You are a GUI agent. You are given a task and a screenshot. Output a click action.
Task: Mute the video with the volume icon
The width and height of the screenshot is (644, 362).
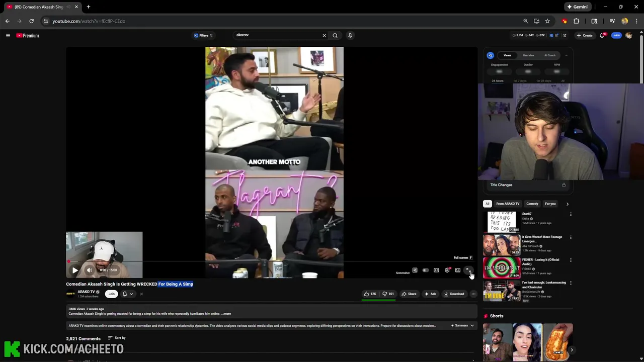[89, 270]
